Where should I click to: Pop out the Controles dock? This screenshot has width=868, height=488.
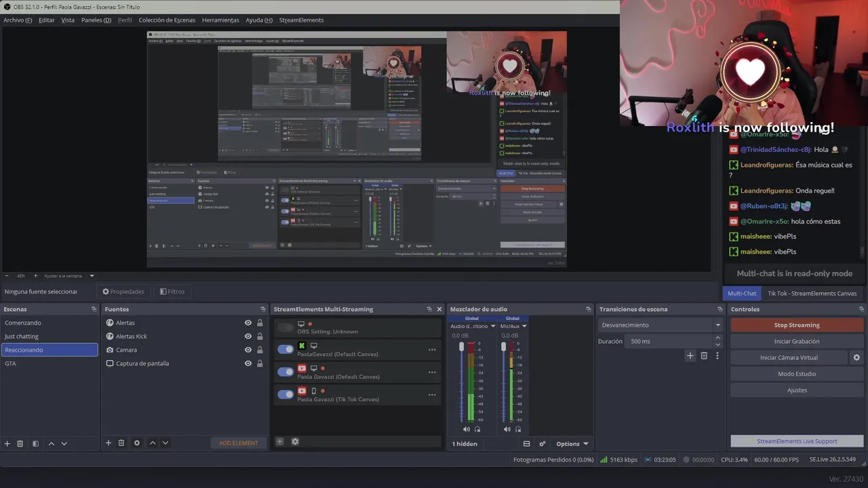click(861, 309)
